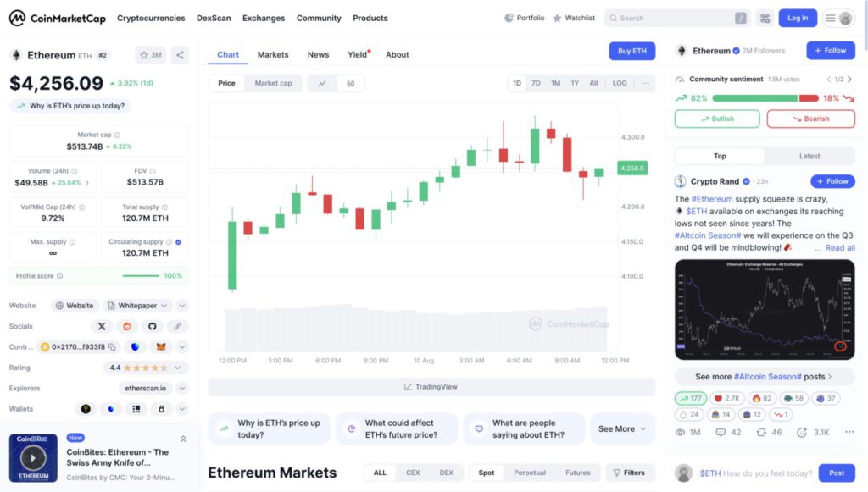The height and width of the screenshot is (492, 868).
Task: Enable LOG scale on the chart
Action: tap(620, 82)
